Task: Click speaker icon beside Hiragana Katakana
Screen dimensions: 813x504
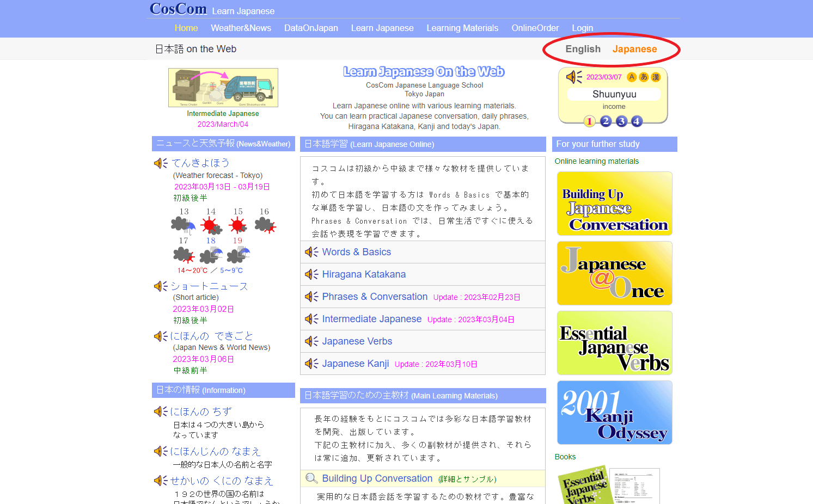Action: 311,274
